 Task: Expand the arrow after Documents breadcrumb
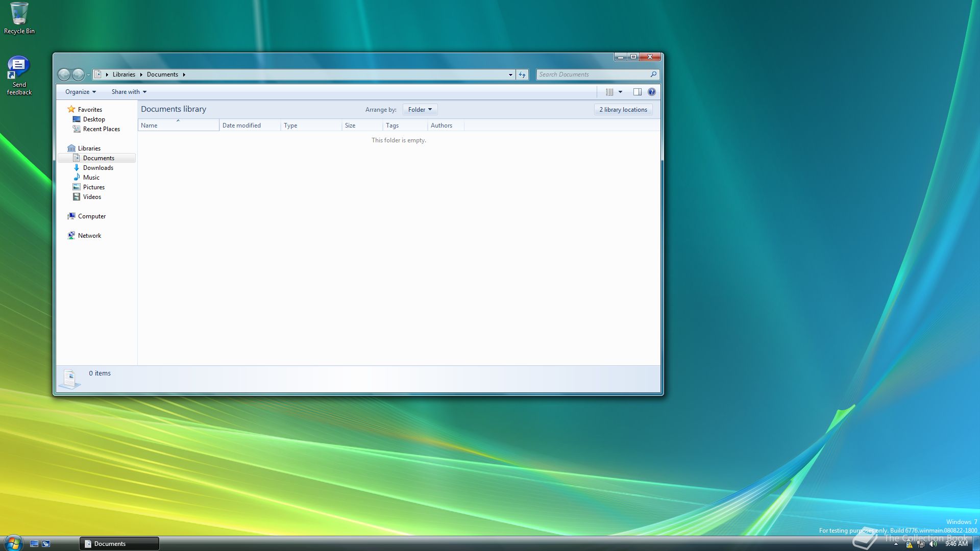[x=184, y=74]
